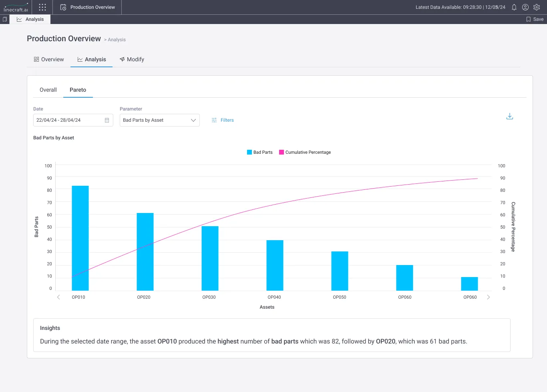This screenshot has height=392, width=547.
Task: Click the OP030 bar
Action: coord(210,258)
